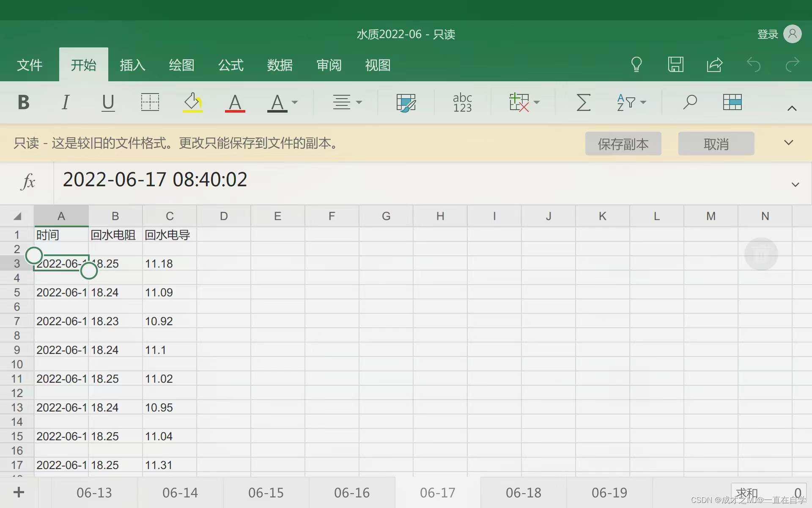Click the 取消 button in the read-only banner
The width and height of the screenshot is (812, 508).
[716, 144]
